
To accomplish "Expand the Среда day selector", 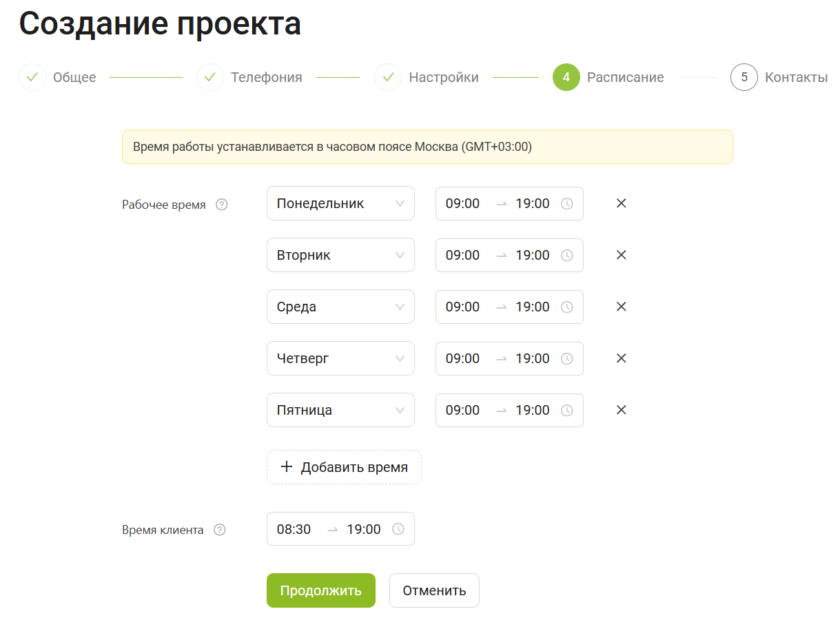I will click(x=340, y=307).
